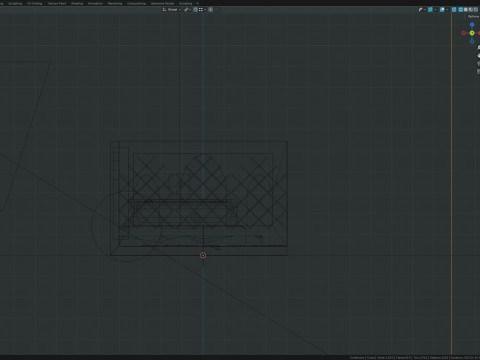The image size is (480, 360).
Task: Open the Options popover button
Action: [x=474, y=16]
